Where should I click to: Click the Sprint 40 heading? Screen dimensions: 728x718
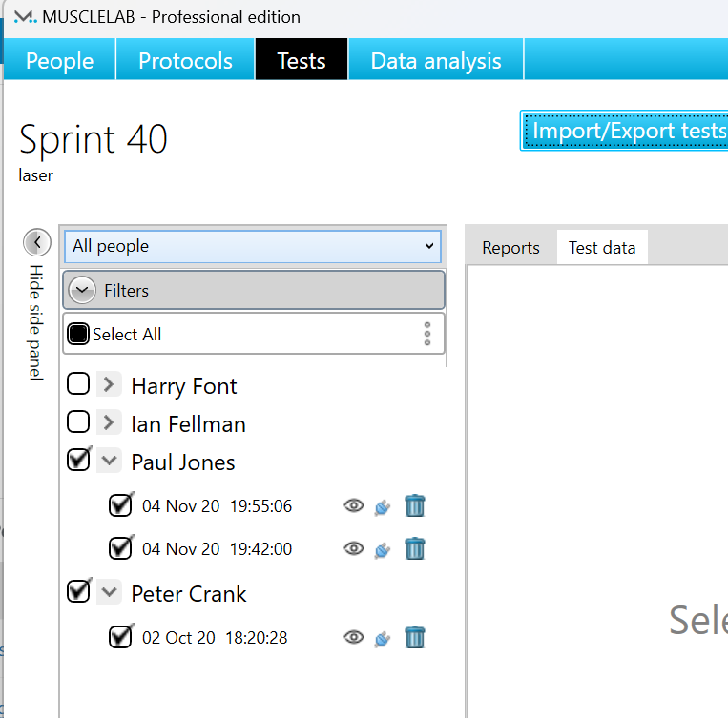pos(94,139)
